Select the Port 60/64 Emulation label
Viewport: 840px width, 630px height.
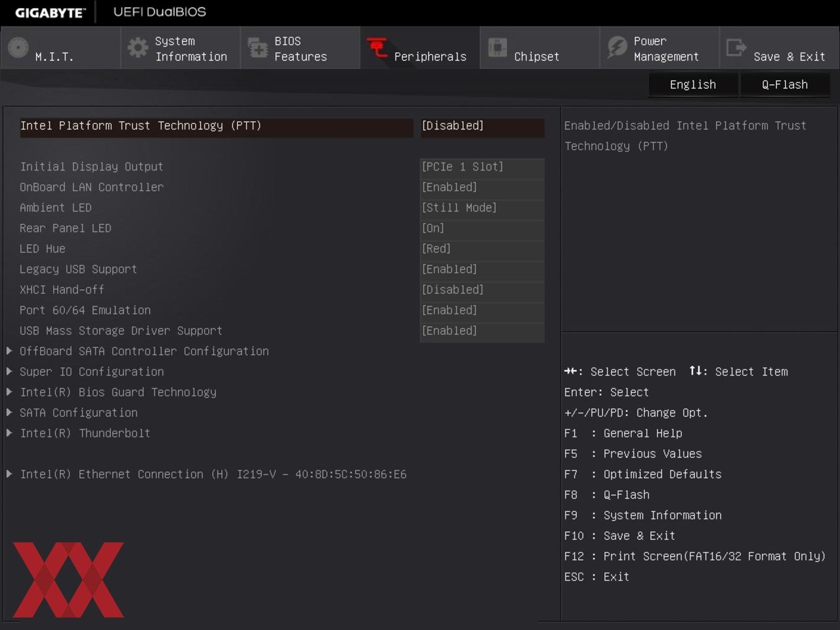(x=85, y=310)
